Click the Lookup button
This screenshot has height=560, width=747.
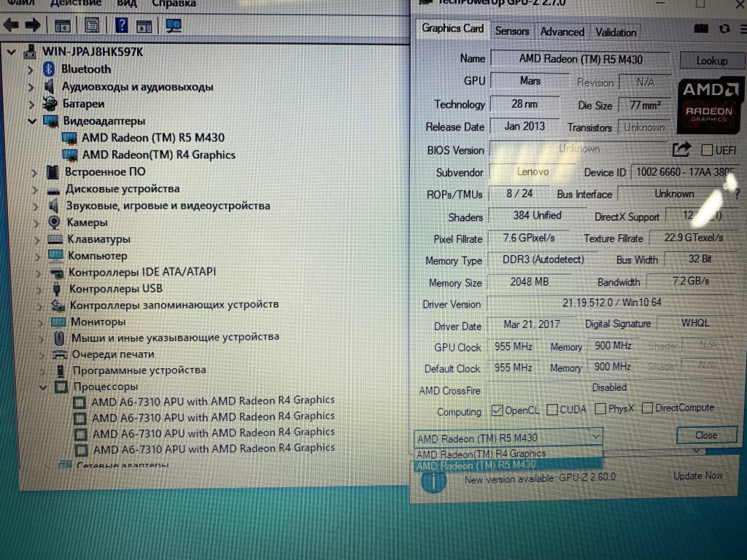712,61
